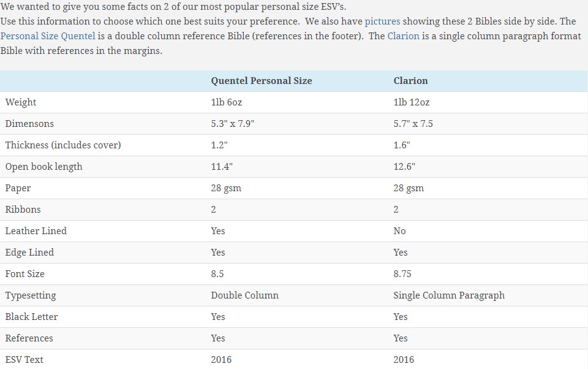Select the "No" cell in Leather Lined row
Viewport: 588px width, 369px height.
click(399, 231)
